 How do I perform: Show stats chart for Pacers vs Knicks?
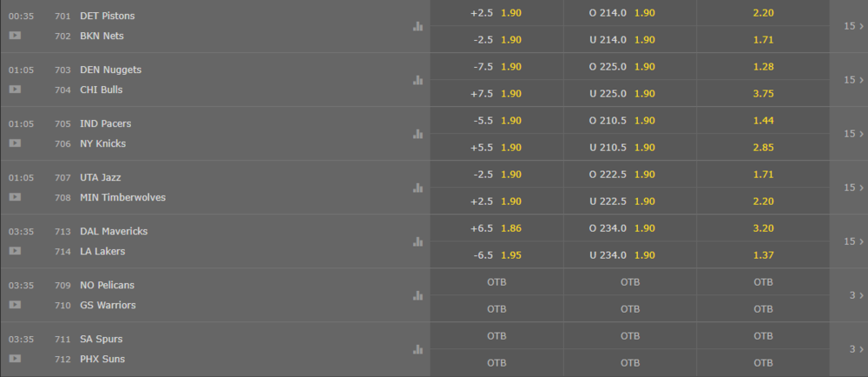(418, 134)
